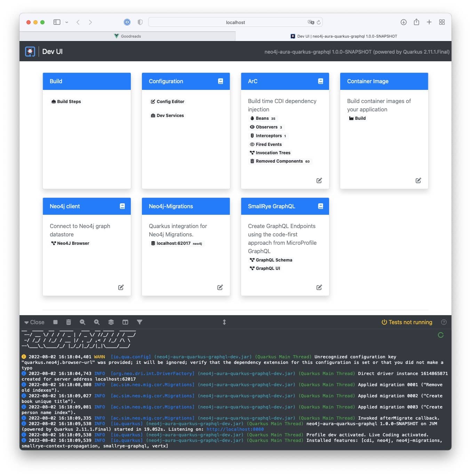Open the Neo4j client guide book icon
Image resolution: width=471 pixels, height=476 pixels.
tap(122, 206)
